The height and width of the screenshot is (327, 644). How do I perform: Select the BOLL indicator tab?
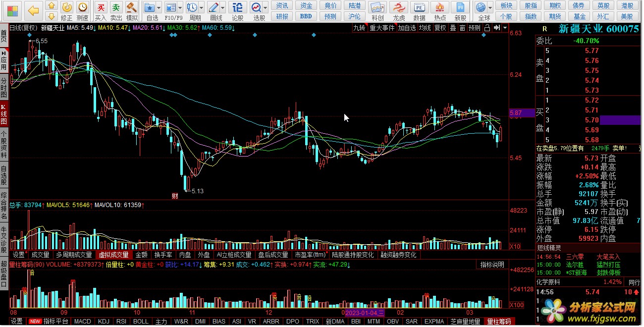click(141, 322)
